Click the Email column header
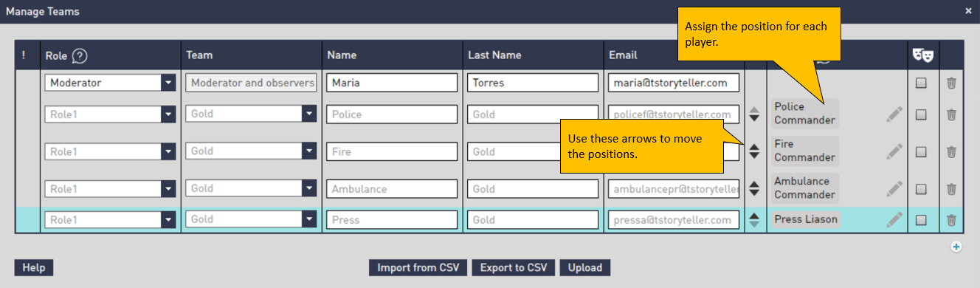980x288 pixels. (x=623, y=55)
